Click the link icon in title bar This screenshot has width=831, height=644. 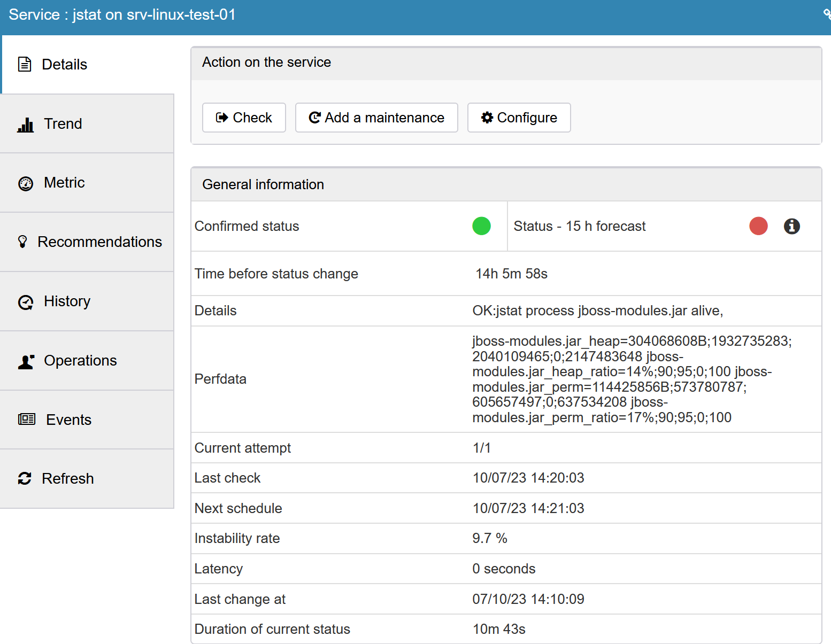click(827, 14)
